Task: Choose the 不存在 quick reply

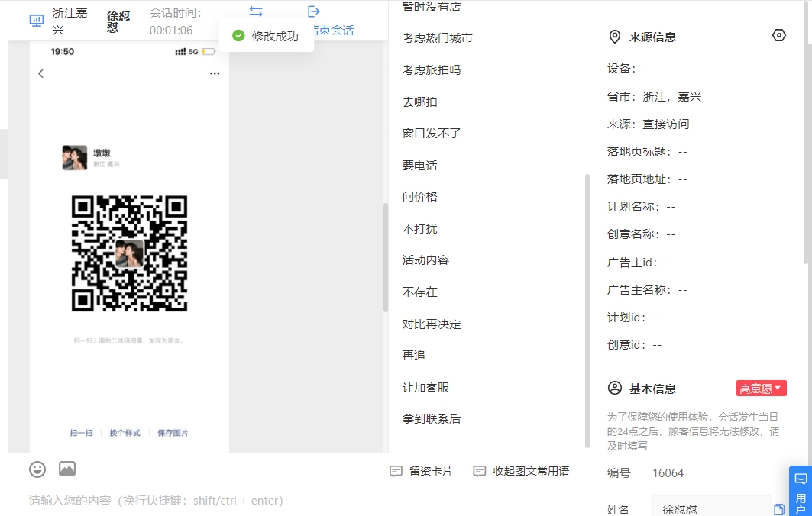Action: 420,292
